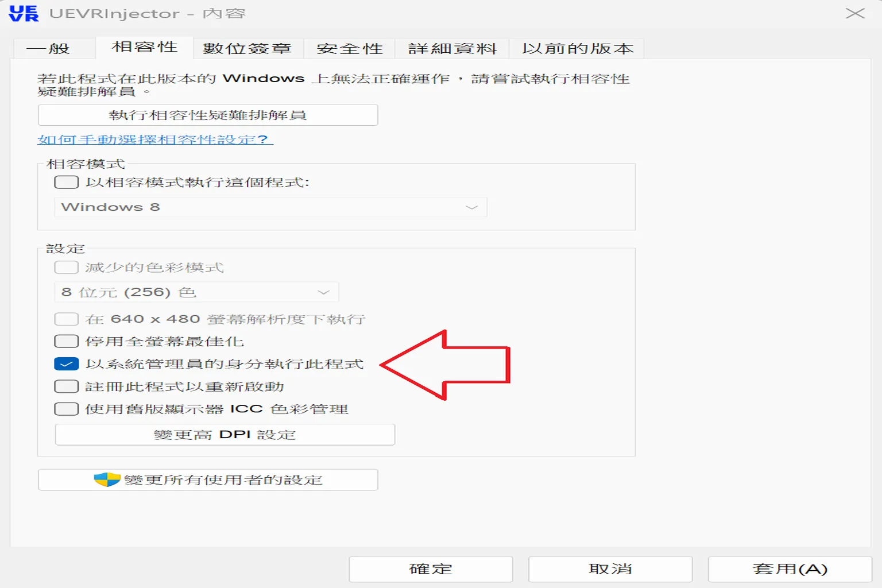Open the 8 位元 (256) 色 dropdown
The width and height of the screenshot is (882, 588).
coord(196,292)
